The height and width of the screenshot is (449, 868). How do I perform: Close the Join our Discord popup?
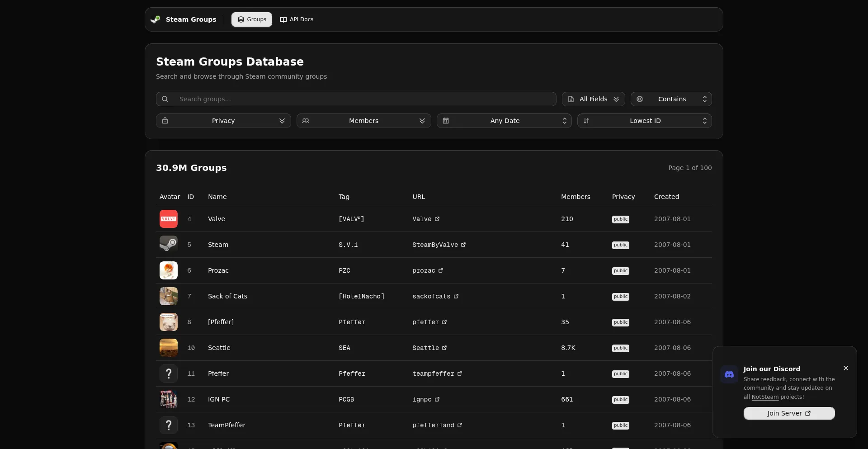tap(846, 368)
